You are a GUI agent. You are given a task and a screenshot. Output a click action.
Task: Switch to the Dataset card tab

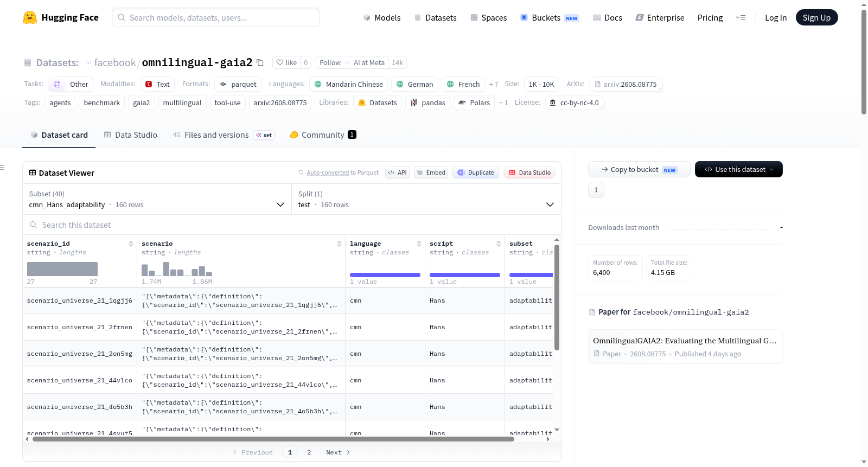[x=59, y=135]
